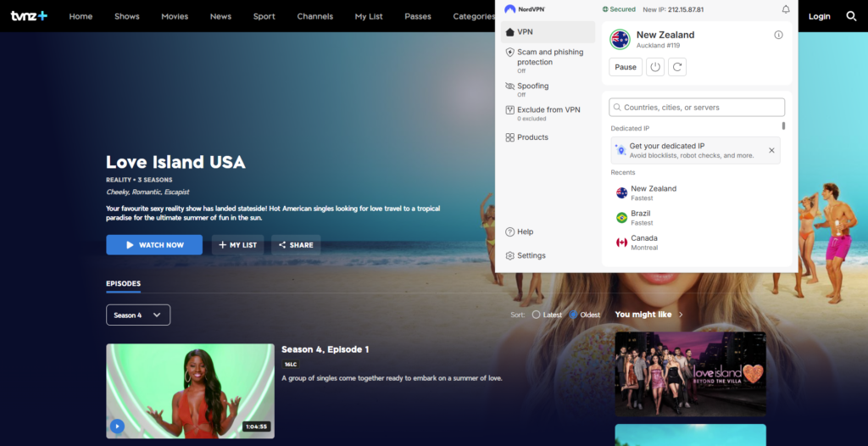Click Season 4, Episode 1 title
868x446 pixels.
[x=325, y=349]
